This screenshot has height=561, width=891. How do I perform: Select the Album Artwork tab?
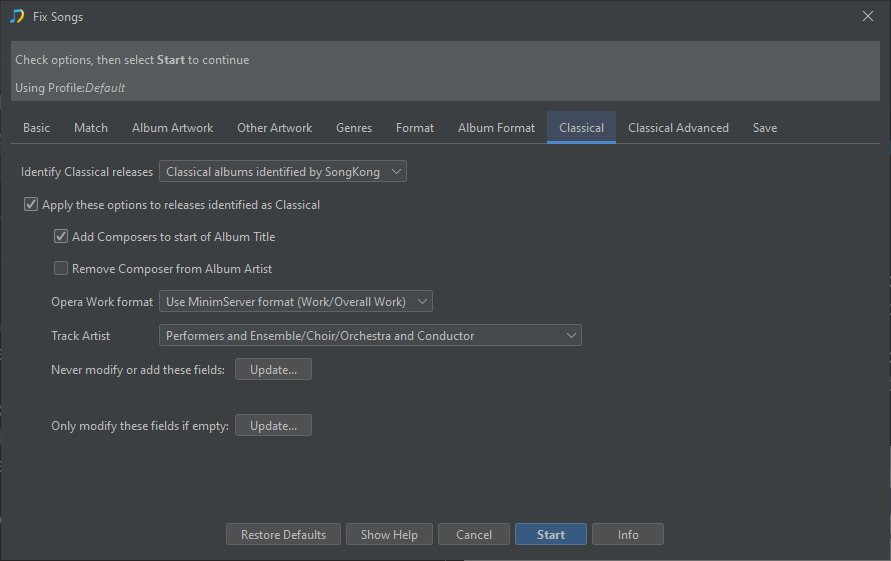tap(172, 128)
